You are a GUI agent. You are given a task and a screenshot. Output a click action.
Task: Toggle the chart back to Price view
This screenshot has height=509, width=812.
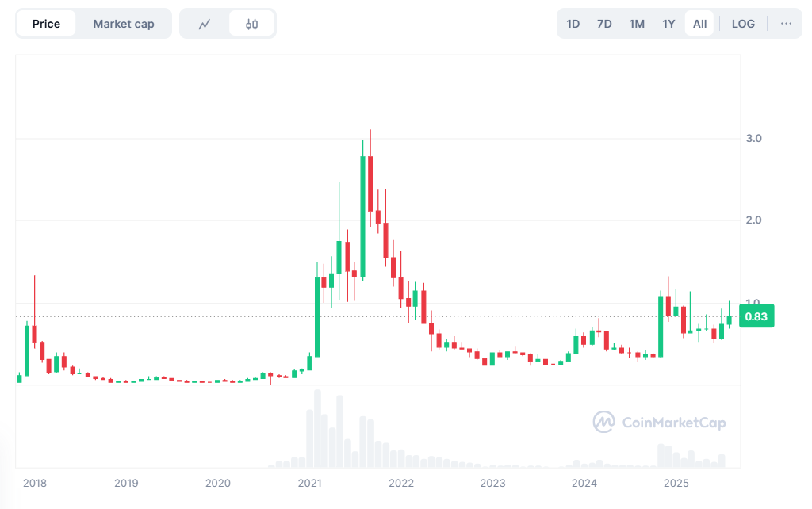tap(44, 23)
